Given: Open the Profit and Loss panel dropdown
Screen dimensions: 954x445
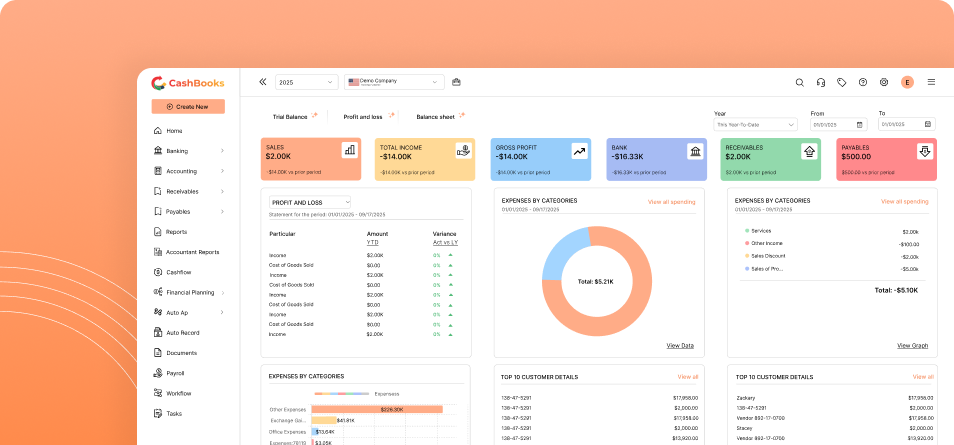Looking at the screenshot, I should [310, 202].
